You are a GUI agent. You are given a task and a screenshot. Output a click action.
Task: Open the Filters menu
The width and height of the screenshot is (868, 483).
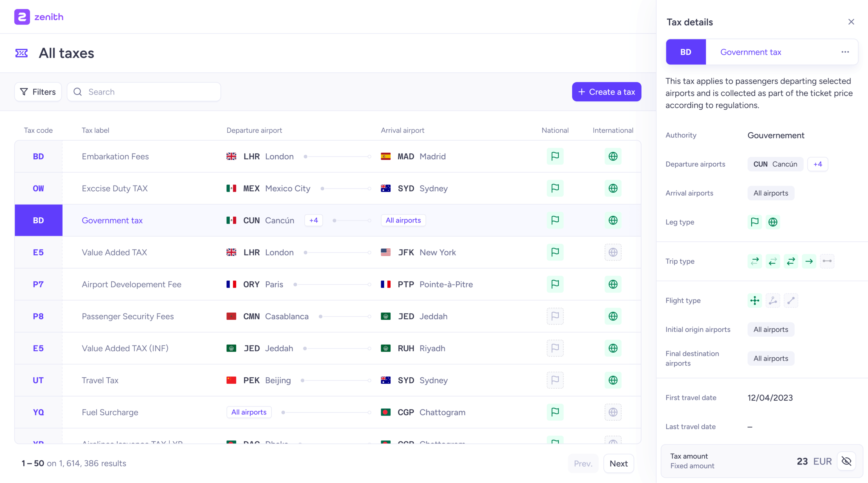pos(38,92)
